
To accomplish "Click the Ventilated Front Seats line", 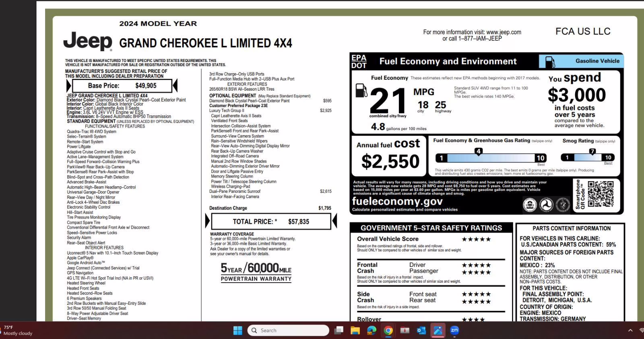I will tap(229, 121).
